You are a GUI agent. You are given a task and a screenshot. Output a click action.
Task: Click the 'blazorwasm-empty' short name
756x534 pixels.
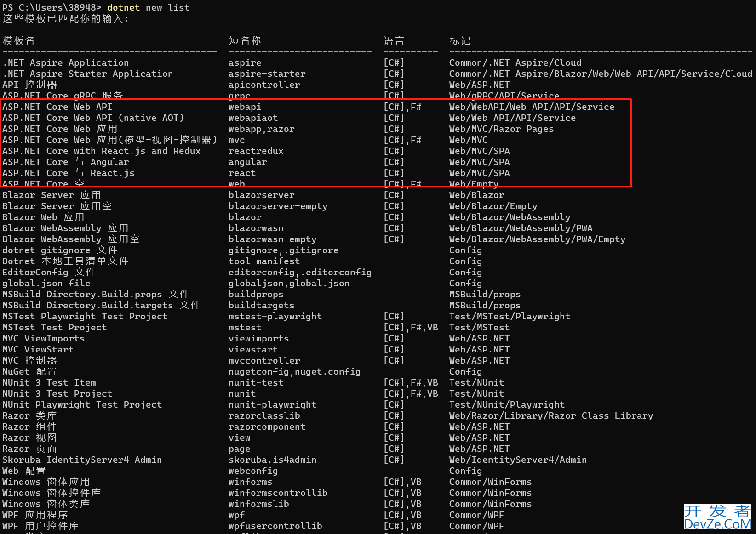[x=273, y=239]
